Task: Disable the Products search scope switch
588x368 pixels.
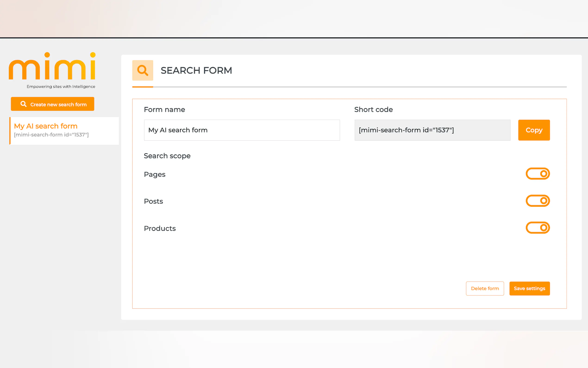Action: [x=538, y=228]
